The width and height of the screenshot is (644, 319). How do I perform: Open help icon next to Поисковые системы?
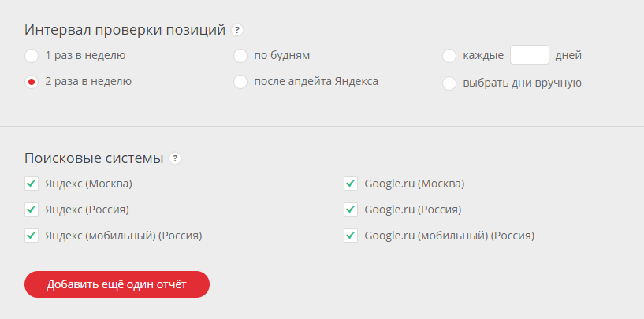[175, 158]
